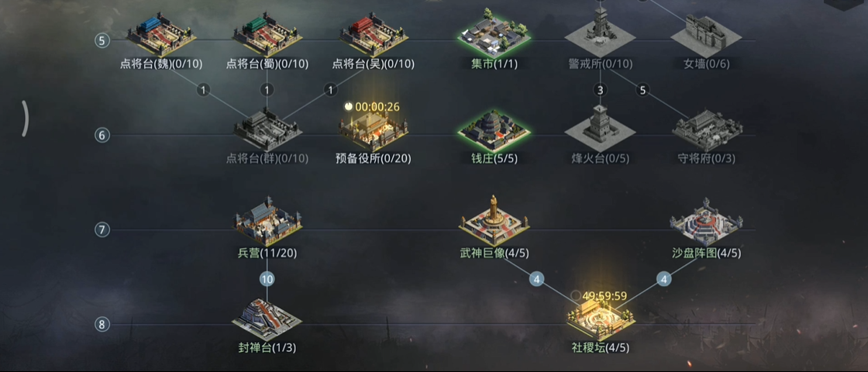Open the 沙盘阵图 building
The image size is (868, 372).
coord(706,222)
